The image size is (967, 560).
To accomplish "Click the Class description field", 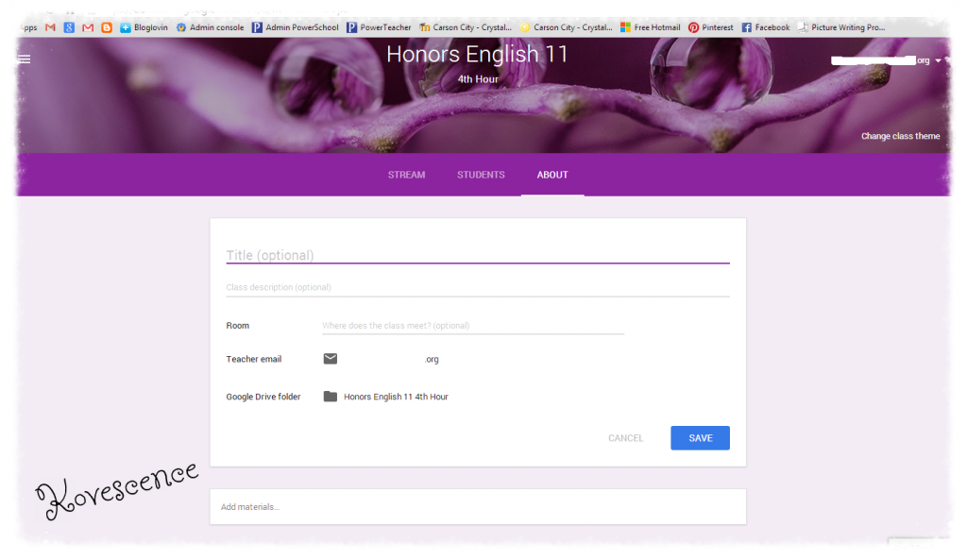I will tap(477, 287).
